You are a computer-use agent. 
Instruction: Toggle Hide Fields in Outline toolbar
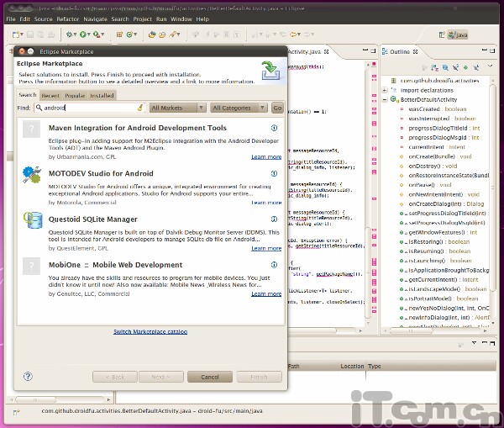[x=445, y=67]
